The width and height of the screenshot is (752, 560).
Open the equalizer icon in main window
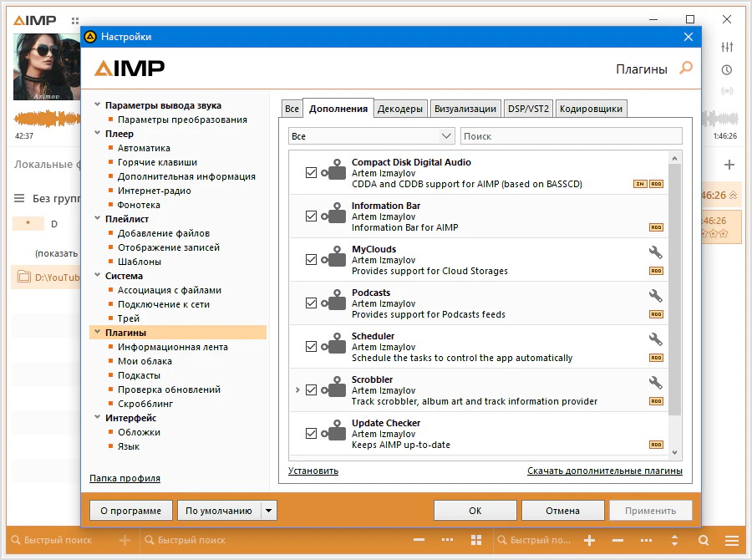pyautogui.click(x=727, y=47)
